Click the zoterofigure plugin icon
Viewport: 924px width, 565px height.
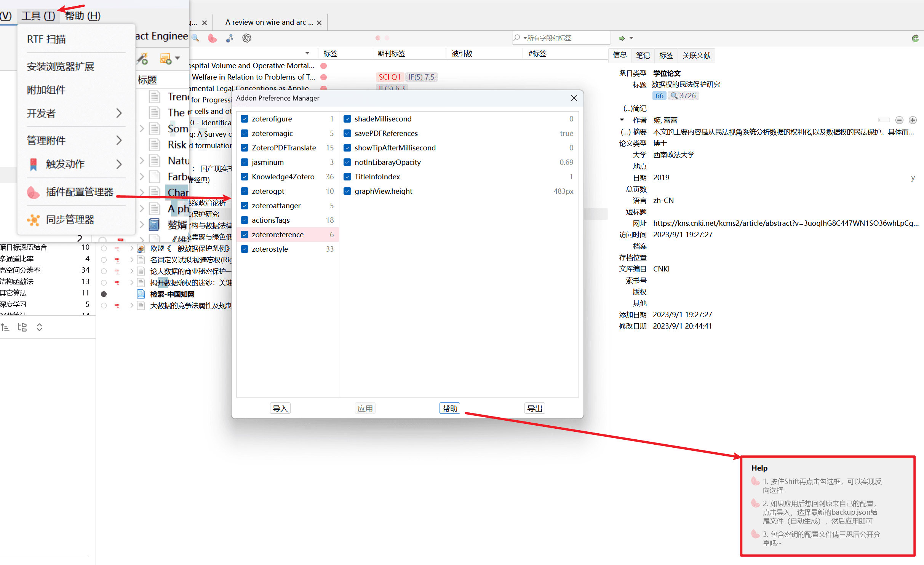243,119
